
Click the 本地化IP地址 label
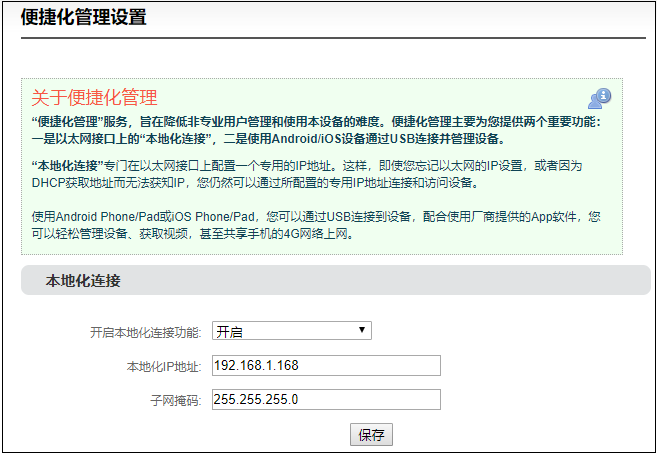[164, 367]
